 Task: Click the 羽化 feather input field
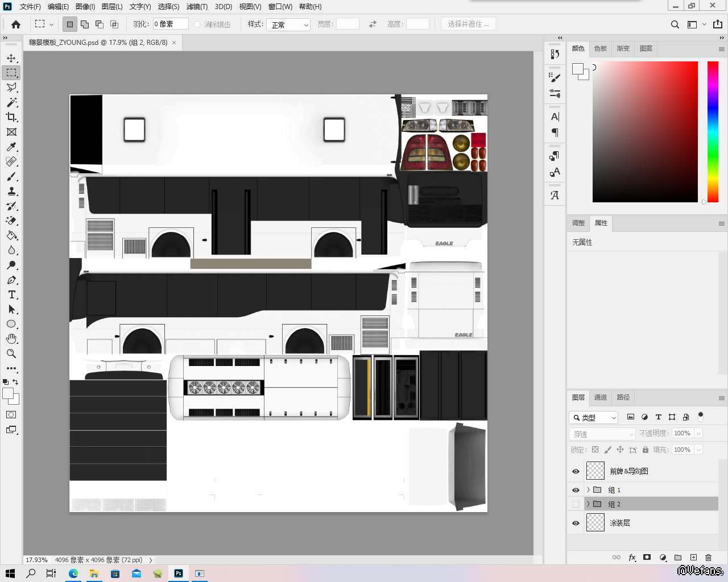pos(170,24)
